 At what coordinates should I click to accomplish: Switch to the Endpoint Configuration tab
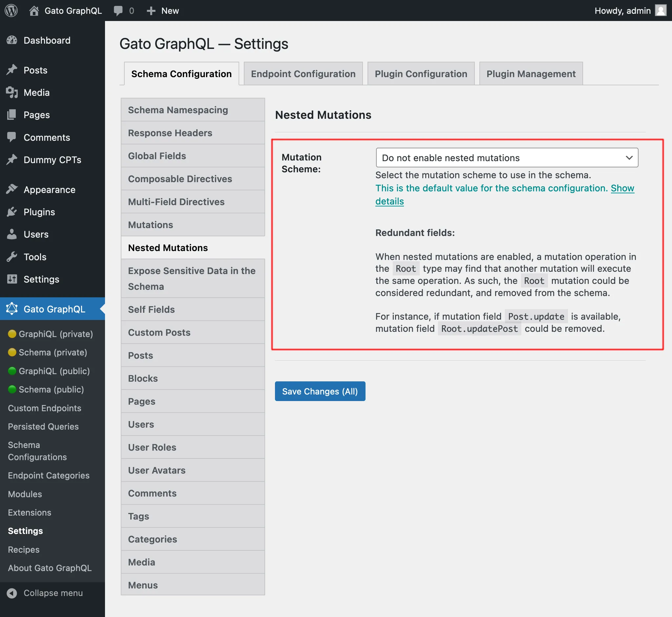pos(303,74)
